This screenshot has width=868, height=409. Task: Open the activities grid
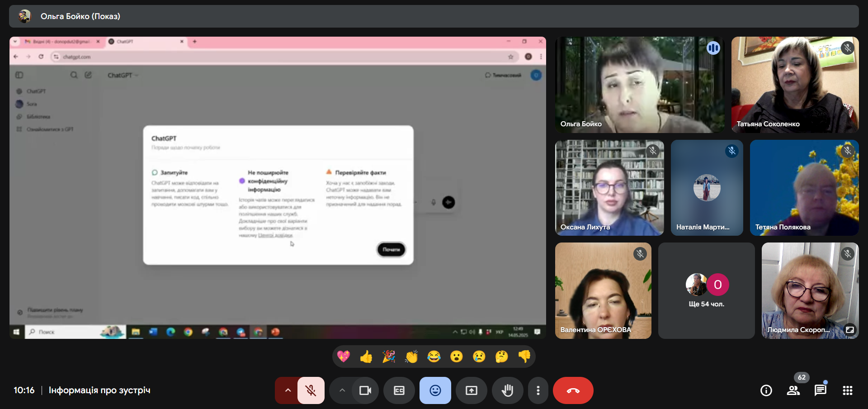click(848, 390)
